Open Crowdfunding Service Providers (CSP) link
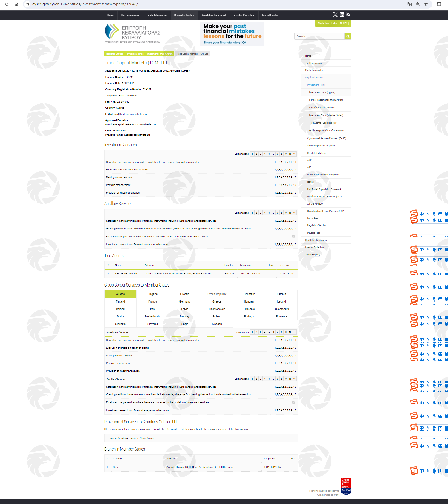This screenshot has height=504, width=448. 326,211
